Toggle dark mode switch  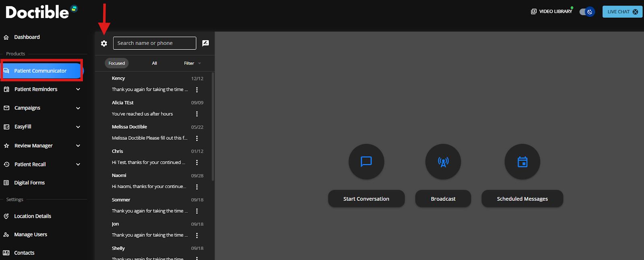click(587, 12)
